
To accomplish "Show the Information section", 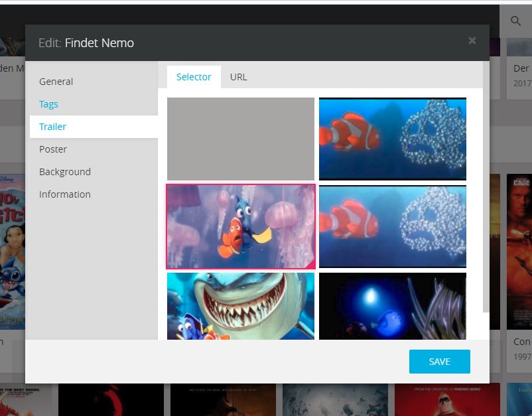I will coord(65,194).
